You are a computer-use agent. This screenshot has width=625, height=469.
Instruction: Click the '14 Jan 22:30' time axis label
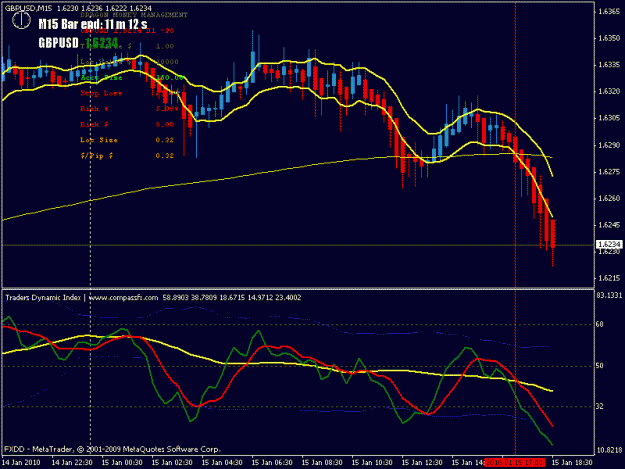click(x=72, y=463)
